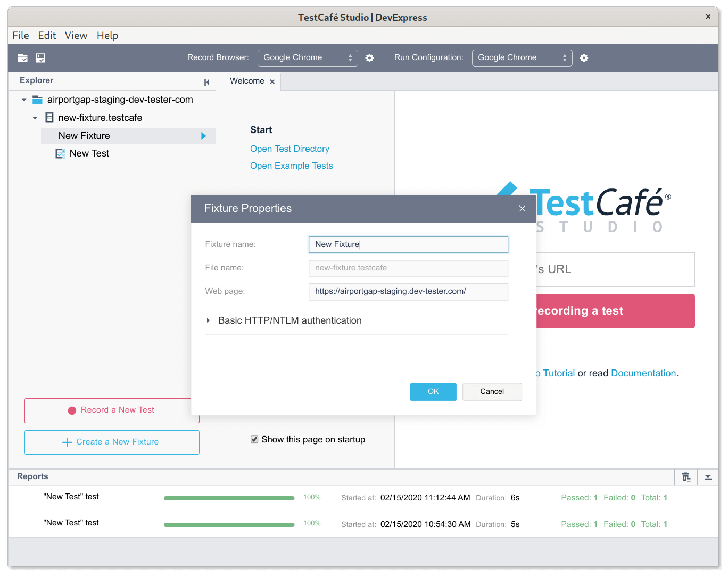Screen dimensions: 728x576
Task: Run New Fixture with play arrow
Action: pyautogui.click(x=203, y=136)
